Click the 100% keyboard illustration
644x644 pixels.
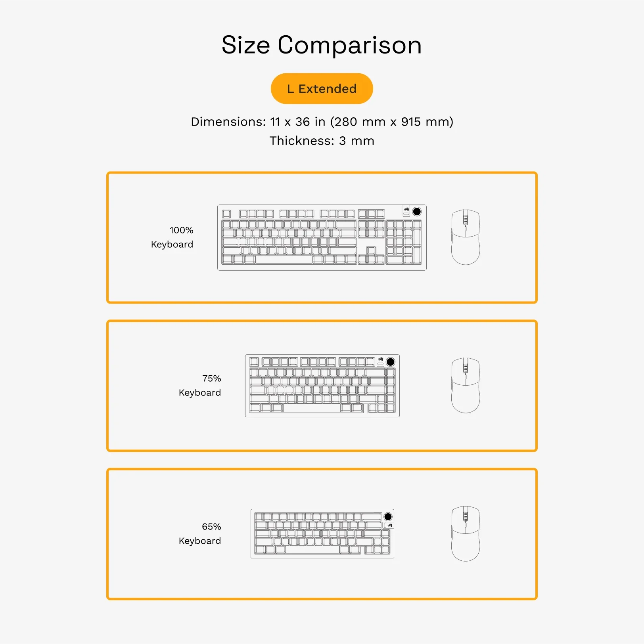coord(322,238)
